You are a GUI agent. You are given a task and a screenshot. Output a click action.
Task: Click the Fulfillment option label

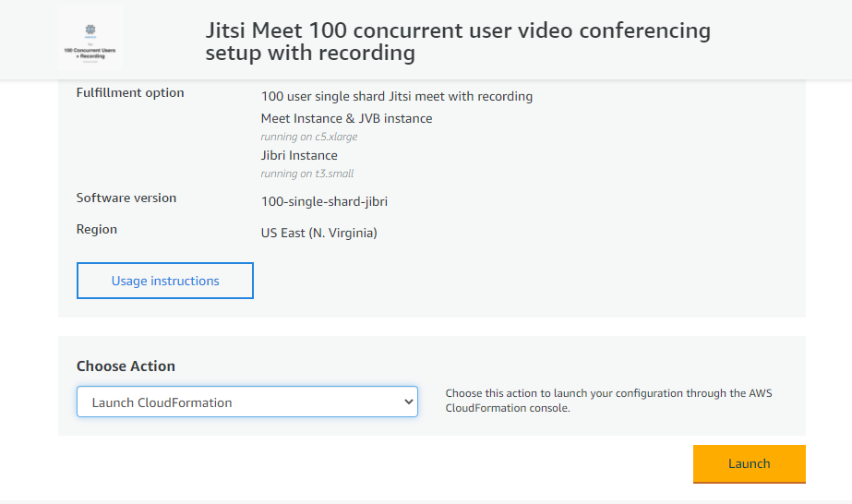click(x=130, y=92)
